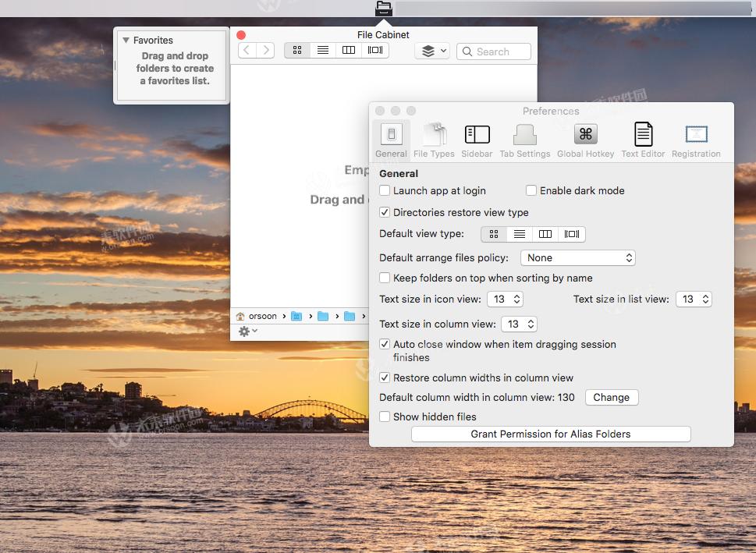Open the gear action menu in the path bar
The height and width of the screenshot is (553, 756).
click(247, 331)
